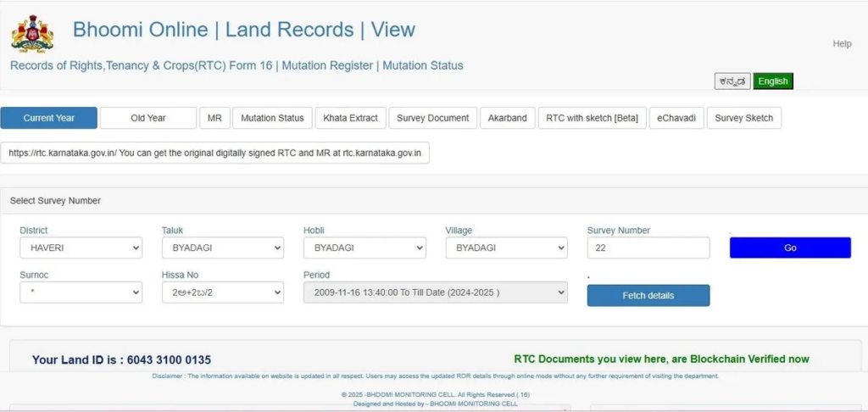This screenshot has height=412, width=868.
Task: Click the Karnataka government emblem logo
Action: [x=32, y=35]
